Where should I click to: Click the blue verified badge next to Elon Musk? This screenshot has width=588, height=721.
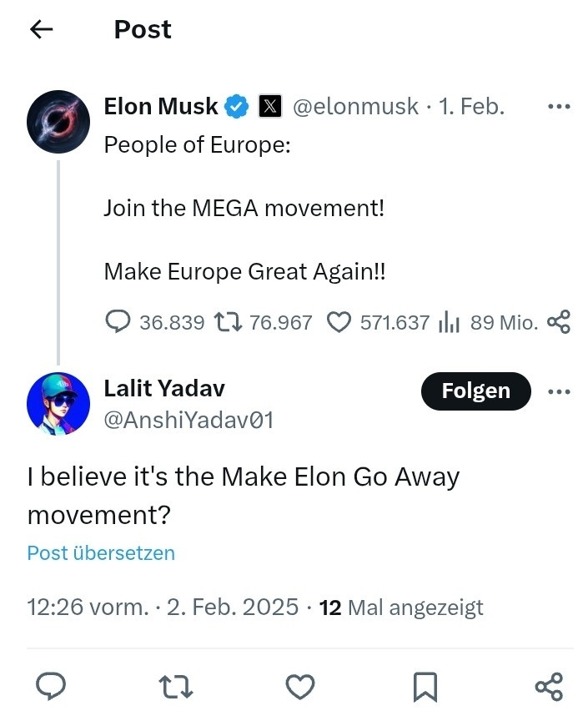tap(238, 107)
